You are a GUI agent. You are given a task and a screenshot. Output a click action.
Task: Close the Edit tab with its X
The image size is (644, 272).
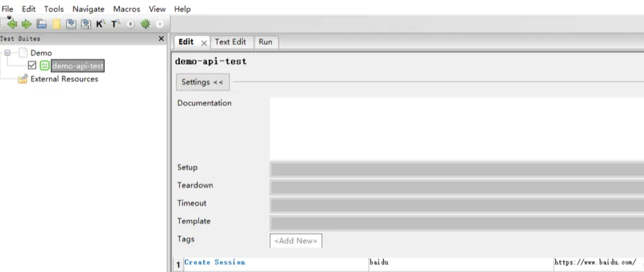(x=203, y=43)
